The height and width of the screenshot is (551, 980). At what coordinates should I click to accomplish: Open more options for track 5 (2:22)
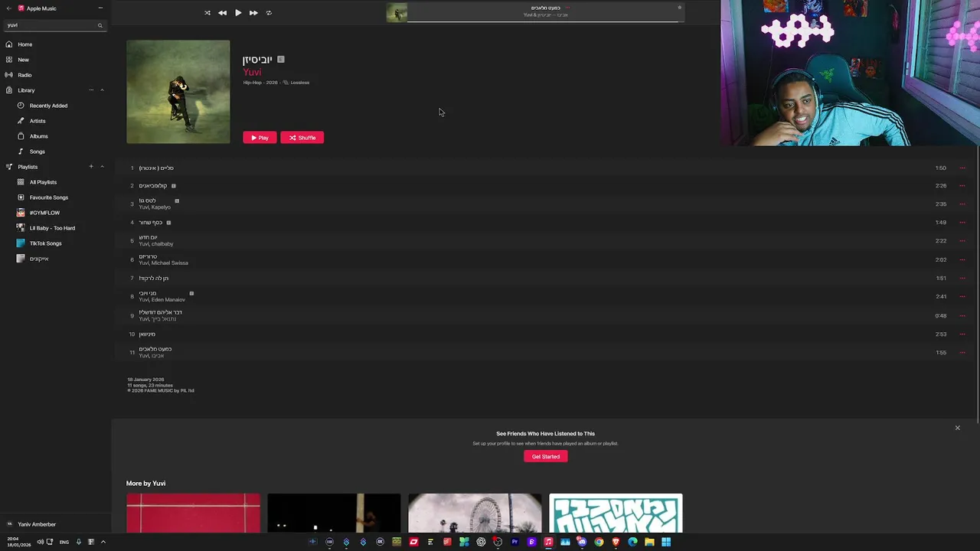[962, 241]
